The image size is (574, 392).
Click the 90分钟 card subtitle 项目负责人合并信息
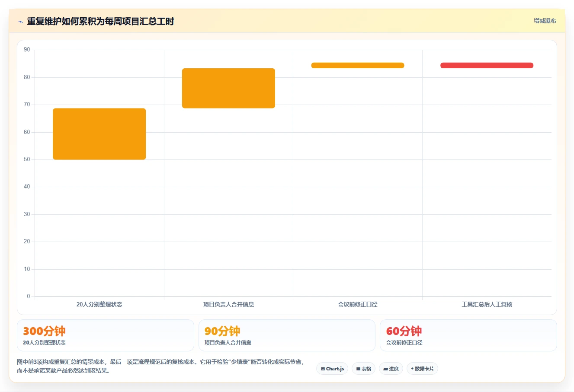point(228,343)
